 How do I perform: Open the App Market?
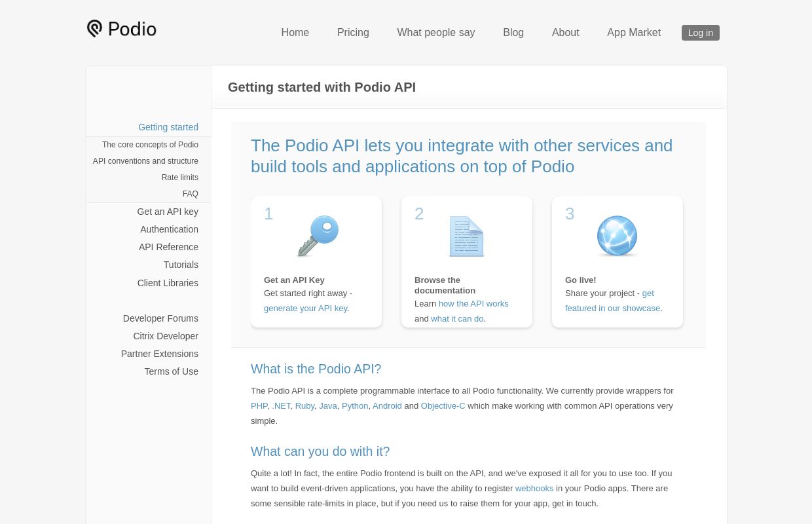point(634,33)
